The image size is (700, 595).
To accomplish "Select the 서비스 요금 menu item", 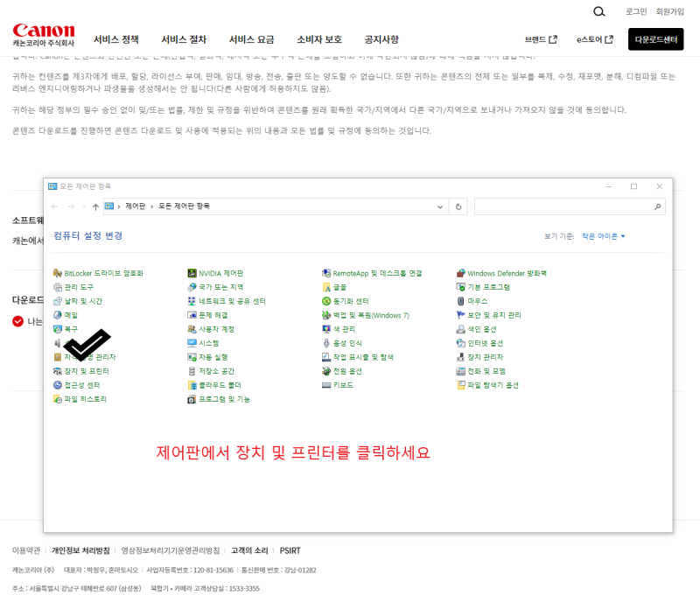I will (x=252, y=39).
